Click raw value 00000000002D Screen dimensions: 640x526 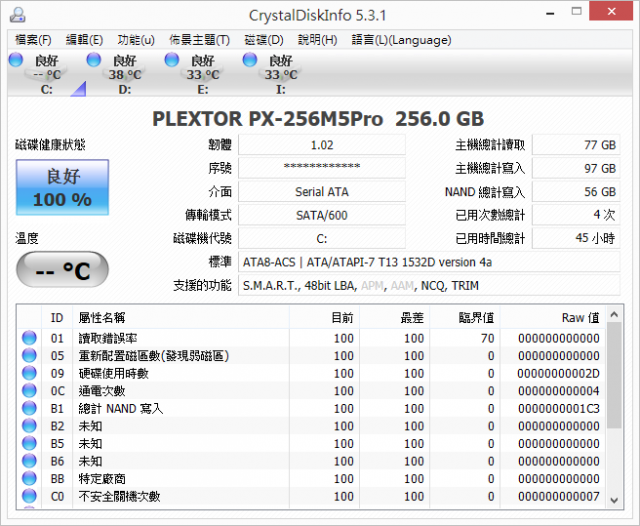coord(558,373)
